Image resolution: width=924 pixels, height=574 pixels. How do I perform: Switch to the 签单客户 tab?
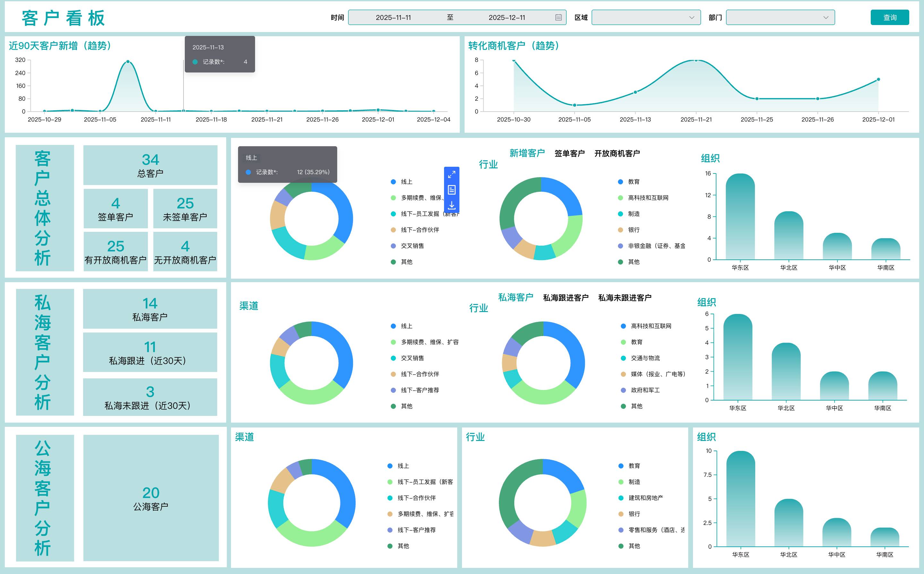(x=569, y=153)
